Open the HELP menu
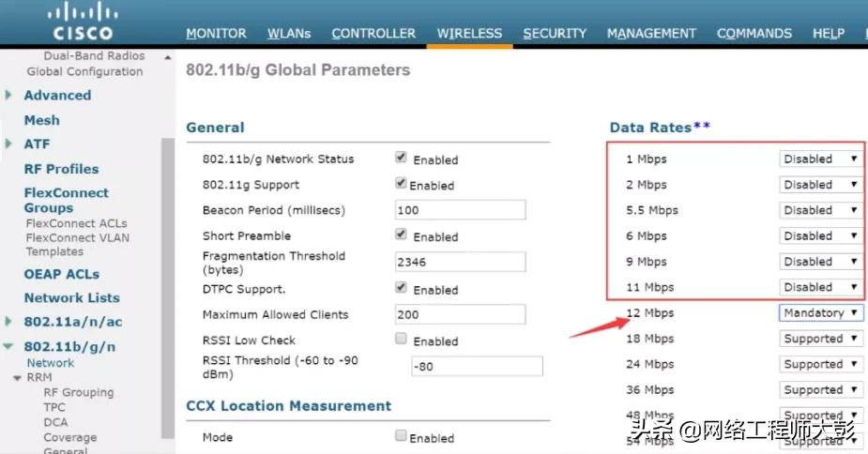This screenshot has width=868, height=454. [x=829, y=33]
